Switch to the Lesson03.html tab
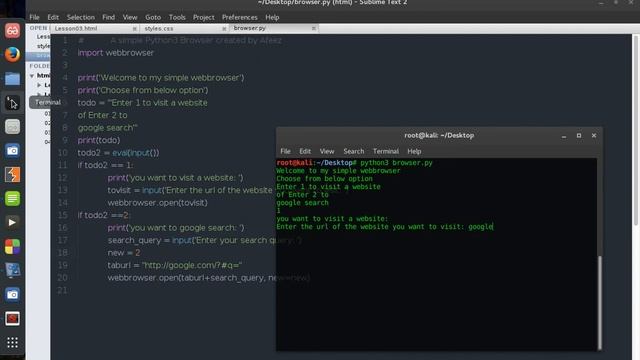This screenshot has width=640, height=360. pyautogui.click(x=76, y=29)
